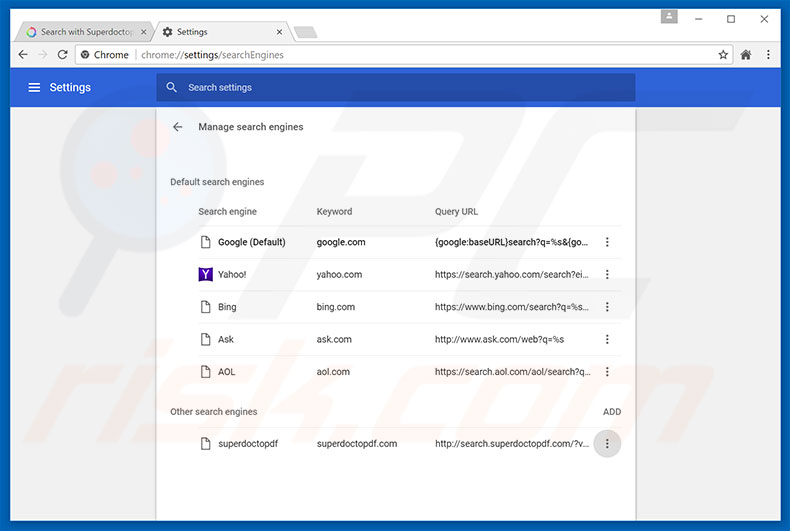Click the www.bing.com query URL
790x531 pixels.
pyautogui.click(x=511, y=307)
